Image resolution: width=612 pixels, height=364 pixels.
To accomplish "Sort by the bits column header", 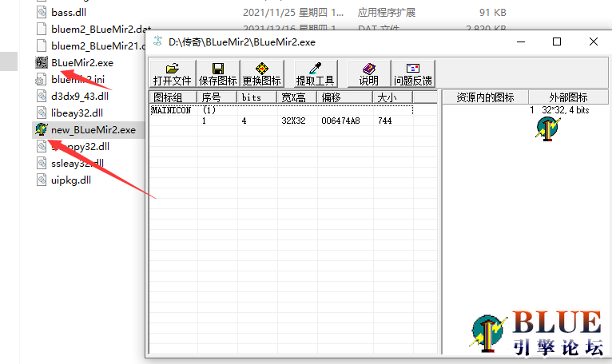I will pos(256,97).
